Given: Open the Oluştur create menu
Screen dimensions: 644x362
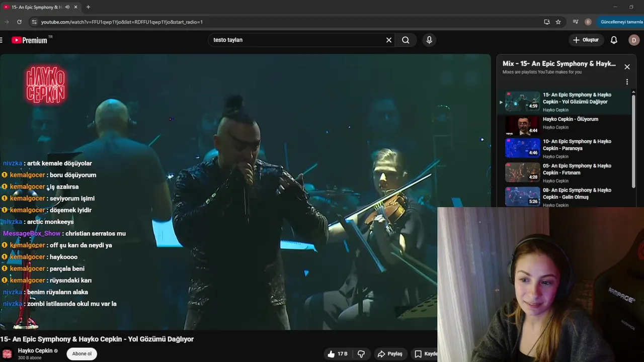Looking at the screenshot, I should 586,40.
